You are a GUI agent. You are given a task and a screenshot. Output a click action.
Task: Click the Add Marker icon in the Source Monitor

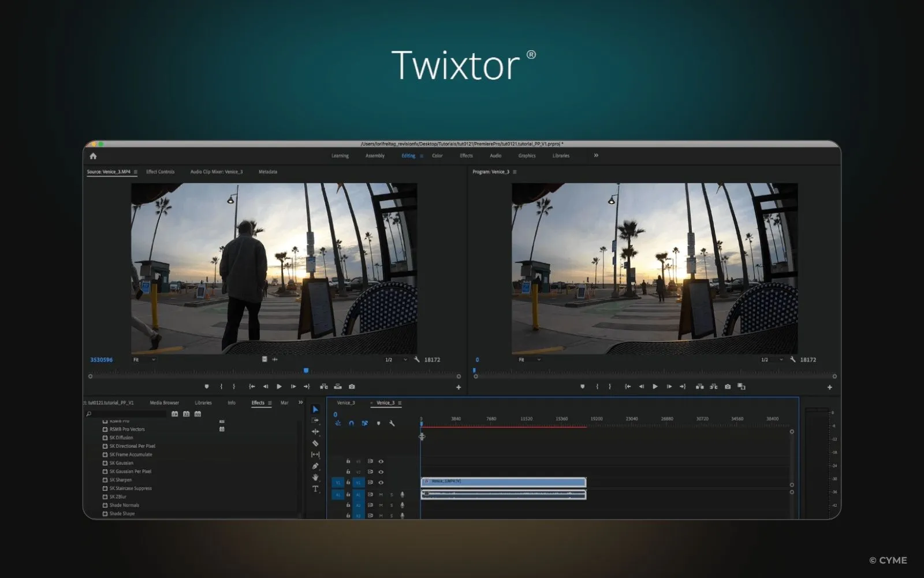[207, 387]
